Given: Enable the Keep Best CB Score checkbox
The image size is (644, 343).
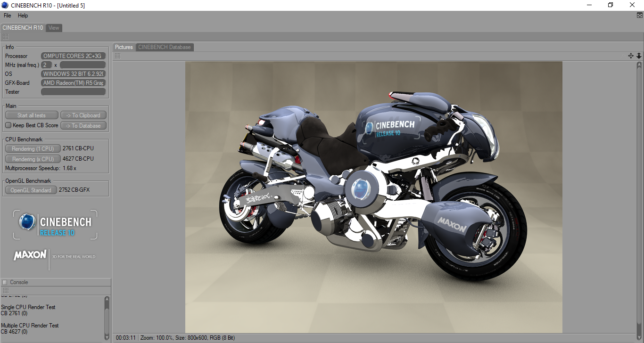Looking at the screenshot, I should (x=8, y=125).
